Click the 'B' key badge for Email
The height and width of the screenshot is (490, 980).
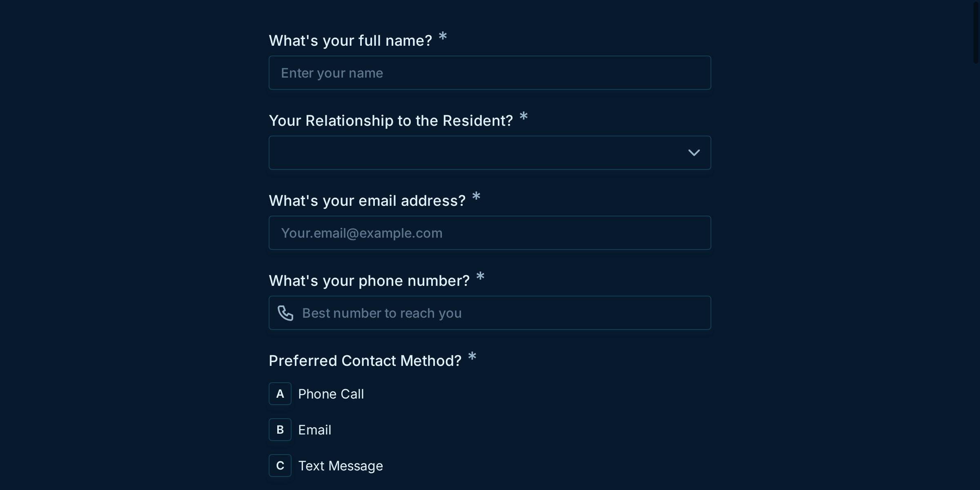click(x=280, y=429)
